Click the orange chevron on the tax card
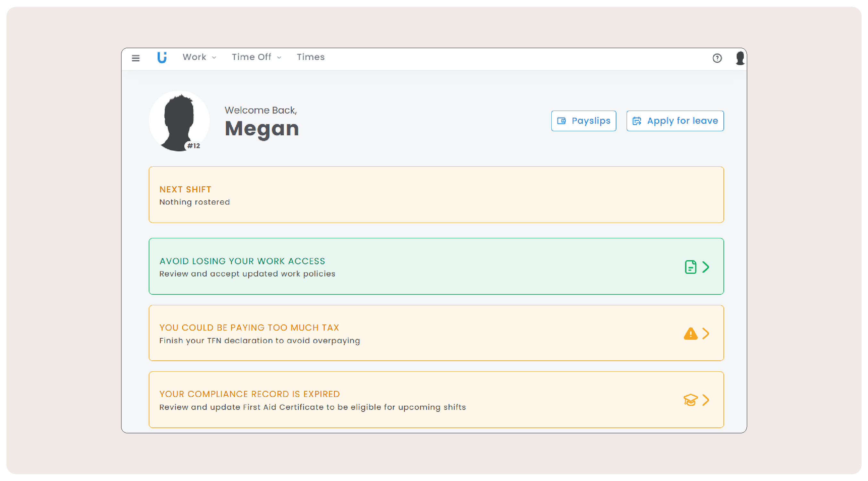Screen dimensions: 868x481 coord(706,334)
